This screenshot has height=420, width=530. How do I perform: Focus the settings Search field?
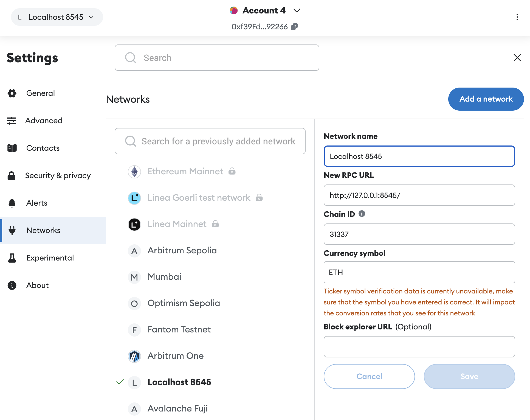[217, 58]
